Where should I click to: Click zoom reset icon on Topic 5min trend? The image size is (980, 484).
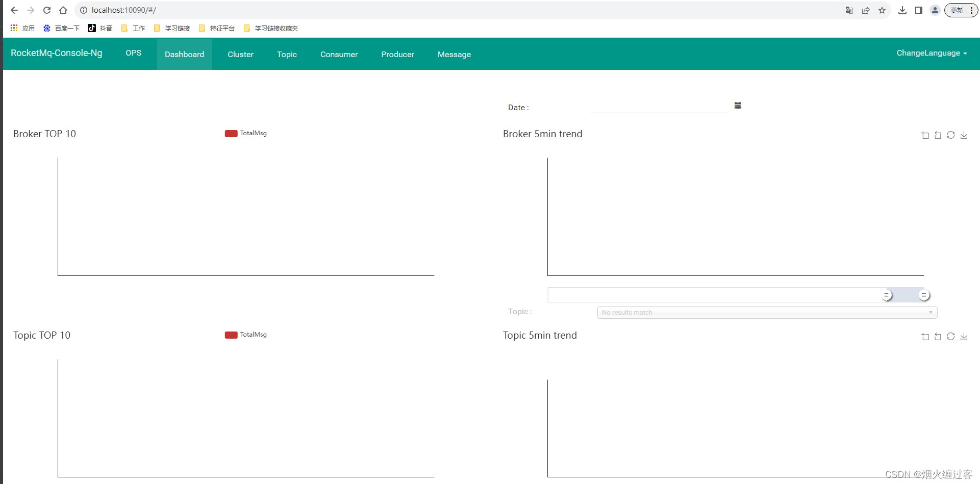[938, 337]
